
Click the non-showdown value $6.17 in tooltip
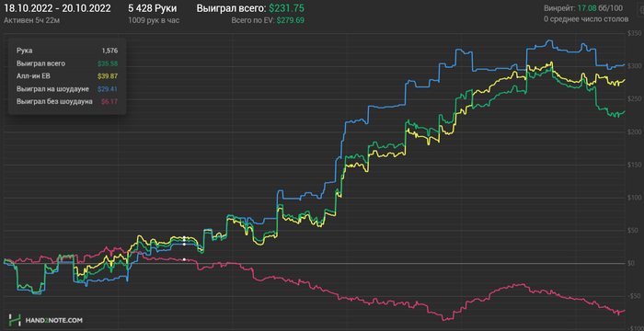click(x=109, y=101)
